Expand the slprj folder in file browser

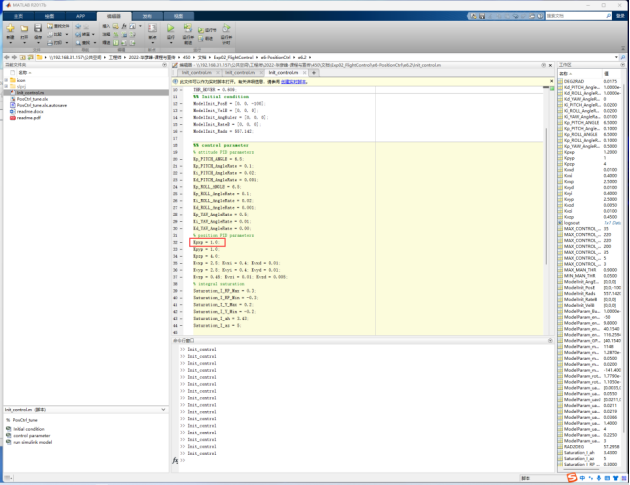click(x=8, y=86)
